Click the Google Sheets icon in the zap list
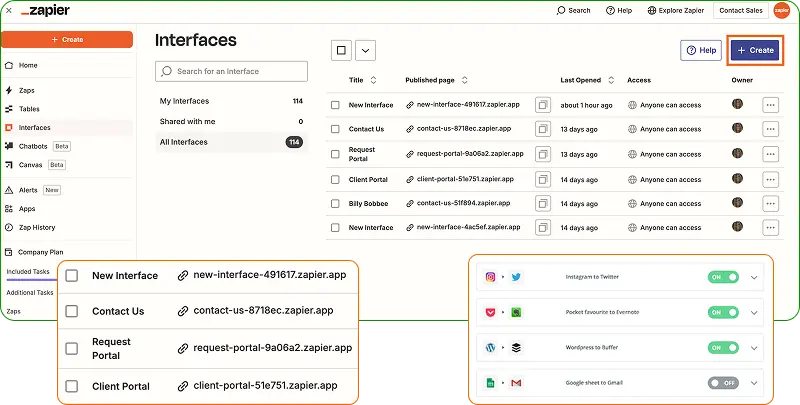This screenshot has height=405, width=800. [490, 383]
